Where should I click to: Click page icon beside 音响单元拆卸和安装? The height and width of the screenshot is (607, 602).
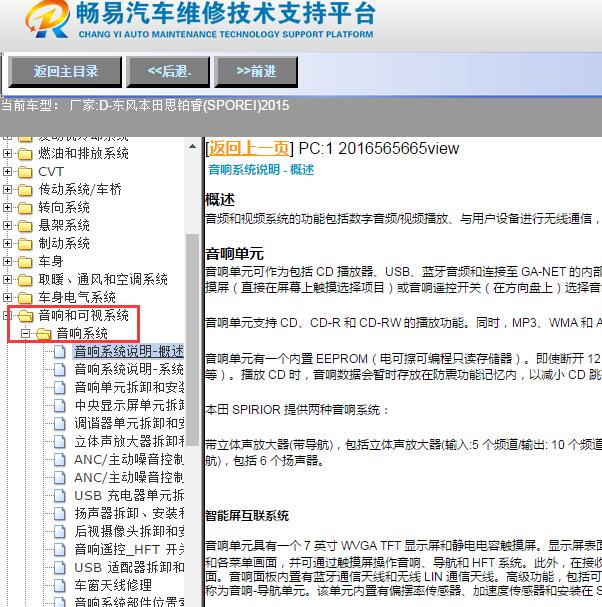click(60, 388)
